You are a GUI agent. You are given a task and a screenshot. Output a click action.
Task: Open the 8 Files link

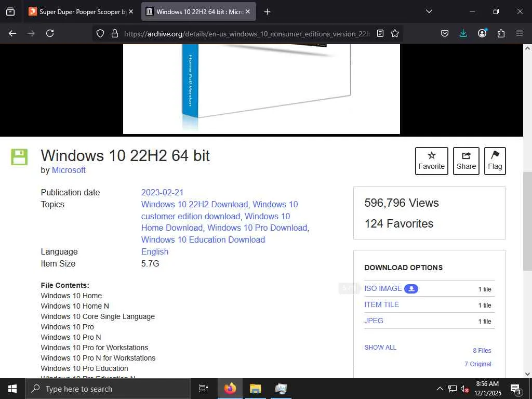click(482, 351)
